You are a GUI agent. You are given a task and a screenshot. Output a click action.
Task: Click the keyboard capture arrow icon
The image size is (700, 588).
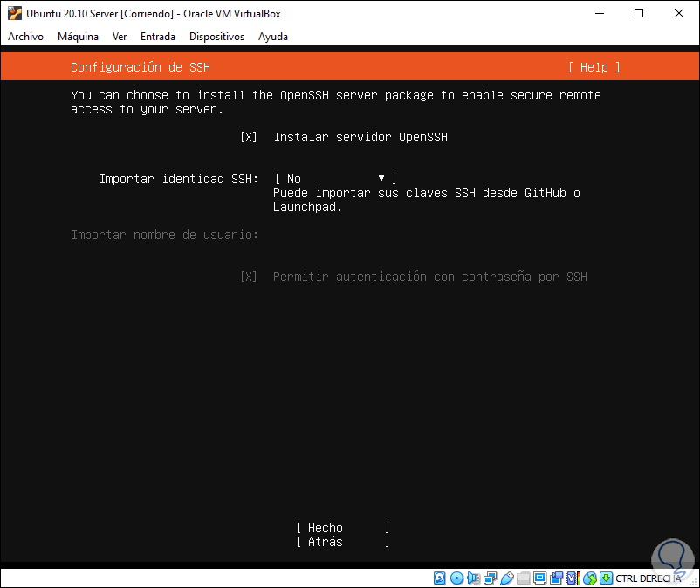(x=606, y=578)
